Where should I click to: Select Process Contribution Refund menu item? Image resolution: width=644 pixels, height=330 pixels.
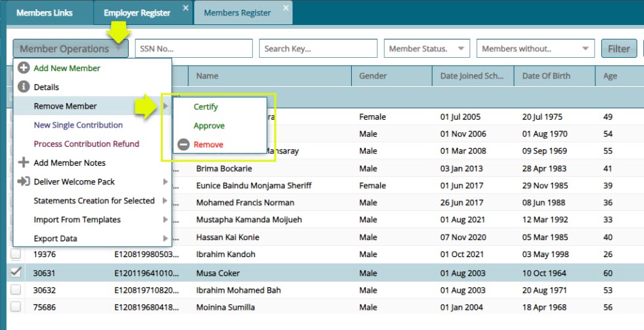pyautogui.click(x=86, y=144)
